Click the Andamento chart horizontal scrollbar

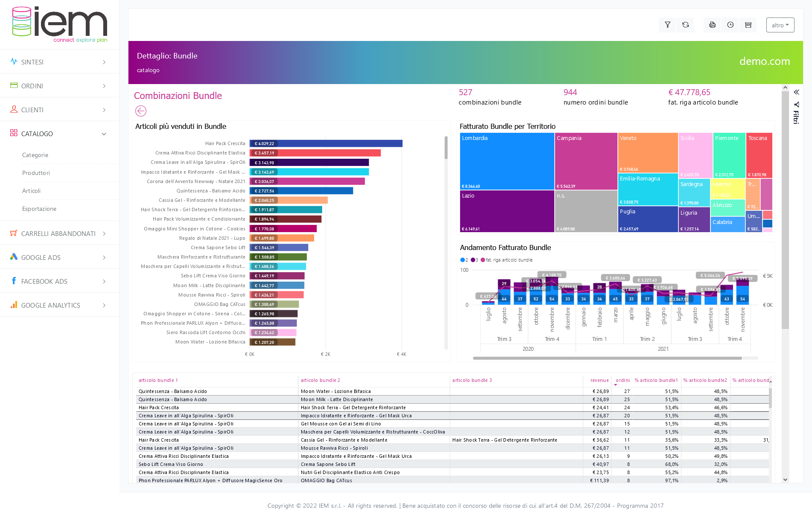click(x=607, y=358)
